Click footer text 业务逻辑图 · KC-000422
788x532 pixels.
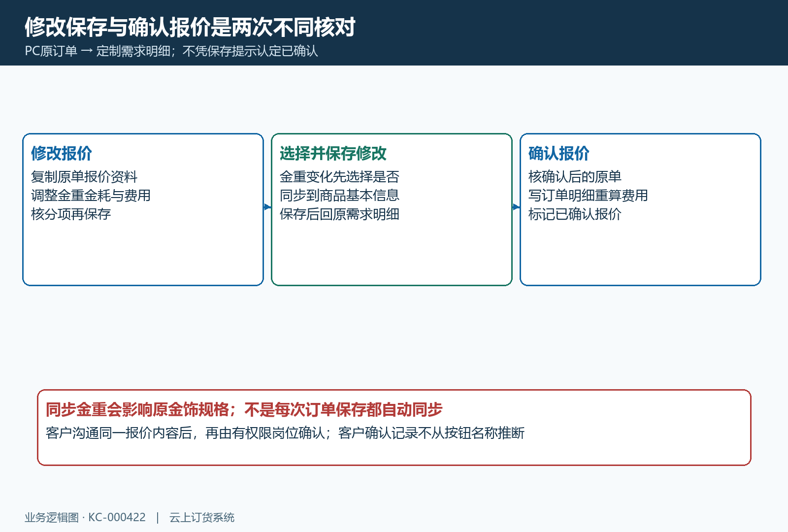click(85, 517)
